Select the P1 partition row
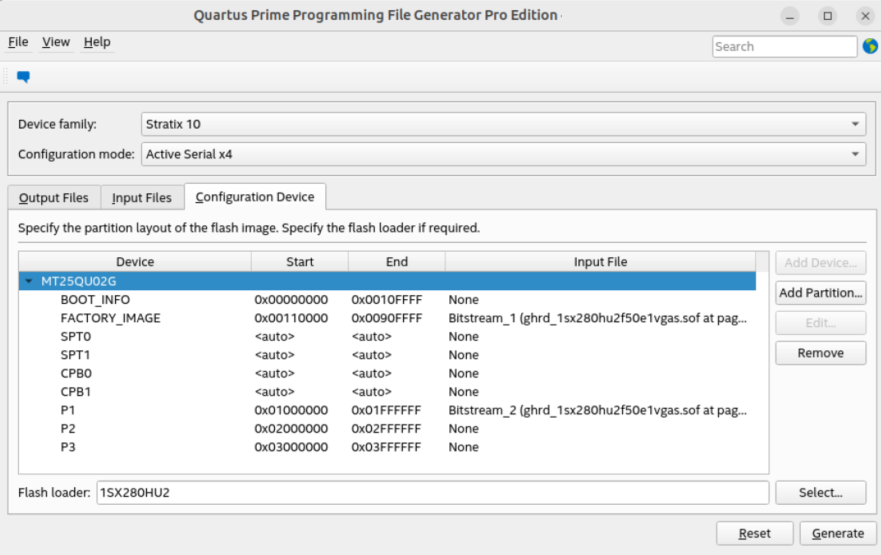This screenshot has width=881, height=555. (68, 410)
